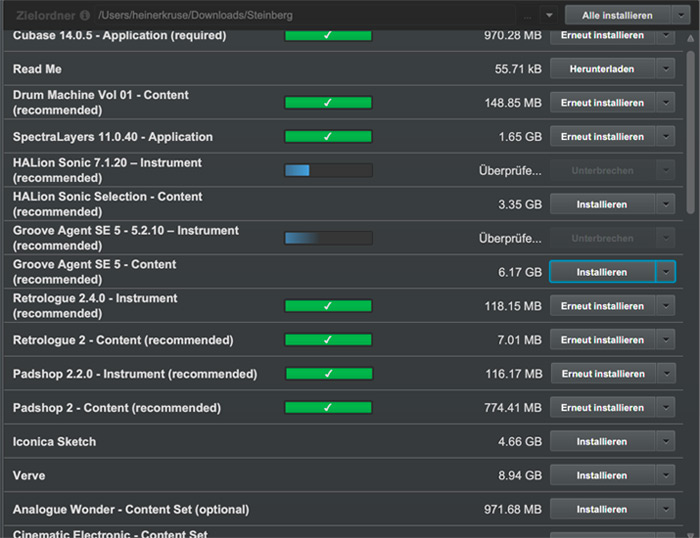This screenshot has width=700, height=538.
Task: Open dropdown for Retrologue 2.4.0 Instrument row
Action: tap(666, 306)
